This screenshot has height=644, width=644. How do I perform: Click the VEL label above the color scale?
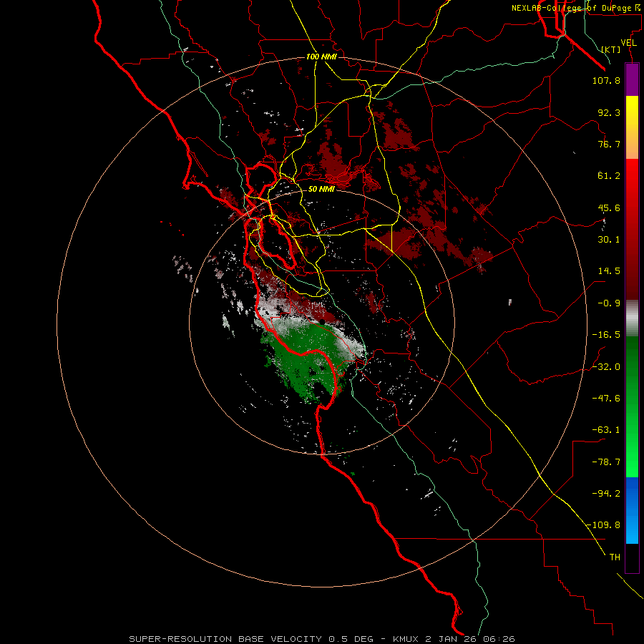pyautogui.click(x=628, y=43)
